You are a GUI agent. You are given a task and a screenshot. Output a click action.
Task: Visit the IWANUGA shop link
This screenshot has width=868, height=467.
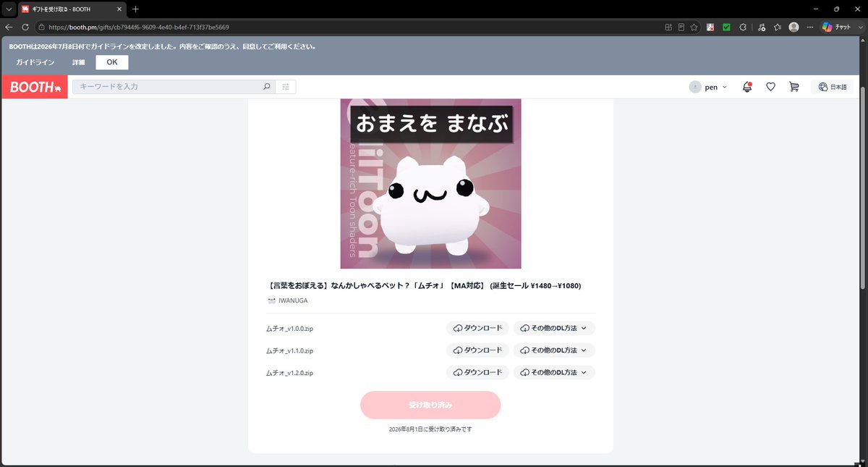point(287,300)
